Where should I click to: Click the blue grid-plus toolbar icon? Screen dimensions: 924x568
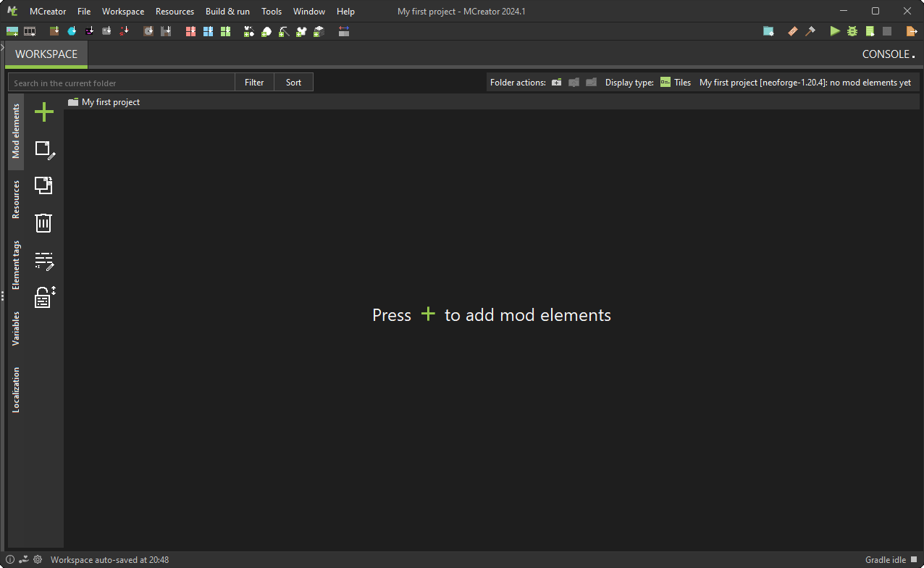tap(208, 31)
